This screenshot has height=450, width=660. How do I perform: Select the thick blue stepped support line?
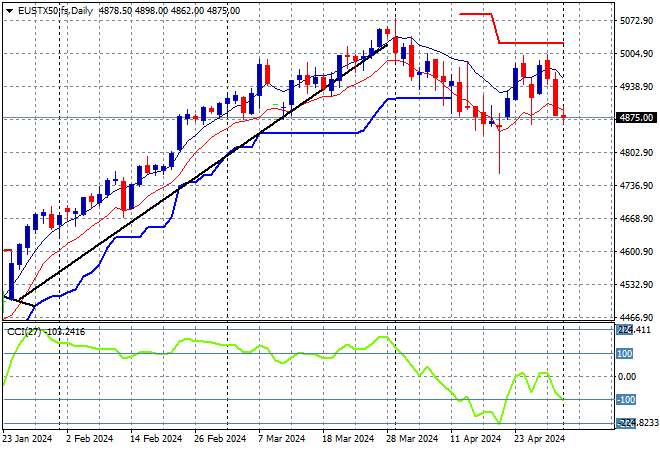click(x=311, y=133)
